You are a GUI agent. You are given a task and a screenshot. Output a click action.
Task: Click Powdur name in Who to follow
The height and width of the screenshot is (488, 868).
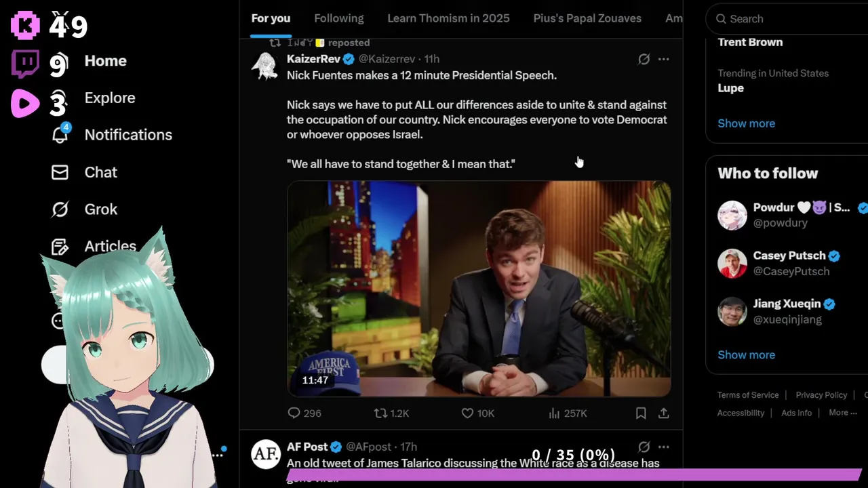click(802, 207)
